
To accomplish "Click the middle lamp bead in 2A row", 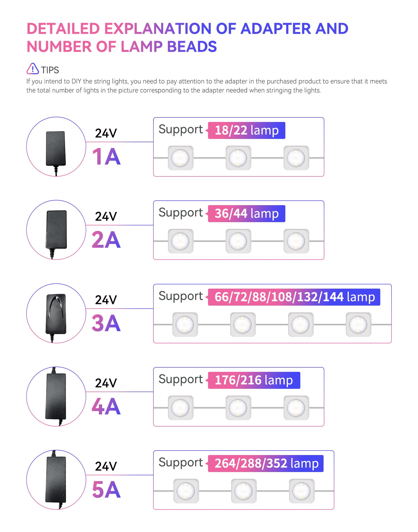I will pyautogui.click(x=238, y=241).
